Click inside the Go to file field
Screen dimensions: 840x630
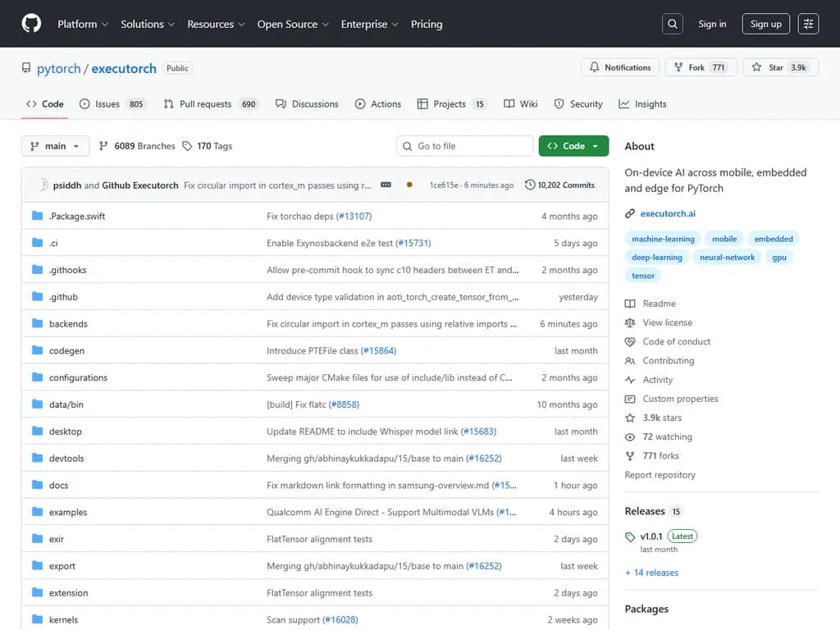464,145
